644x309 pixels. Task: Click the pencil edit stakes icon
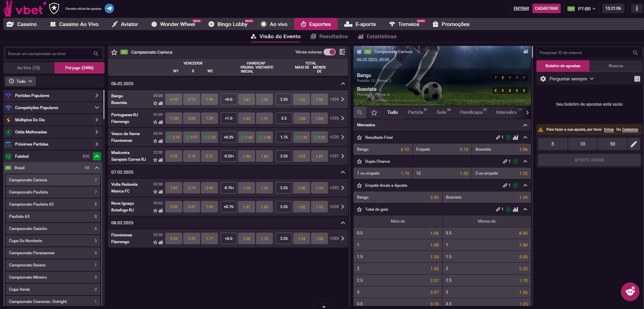tap(634, 144)
